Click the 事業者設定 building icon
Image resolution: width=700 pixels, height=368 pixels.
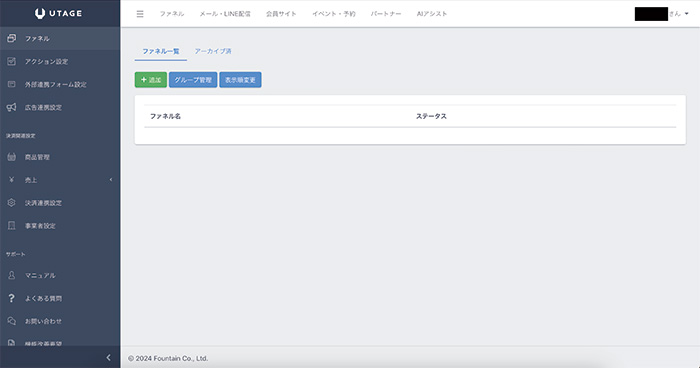[x=12, y=226]
